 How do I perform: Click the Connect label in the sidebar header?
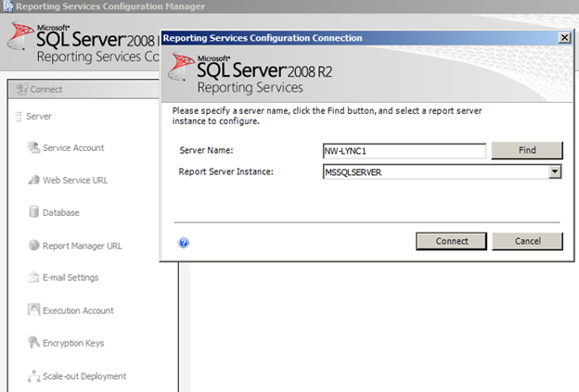coord(46,89)
